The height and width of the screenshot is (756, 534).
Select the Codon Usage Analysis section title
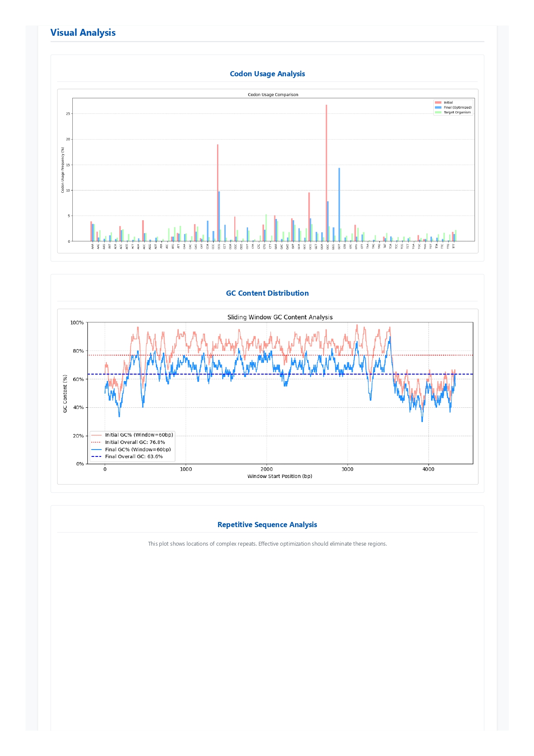(267, 74)
